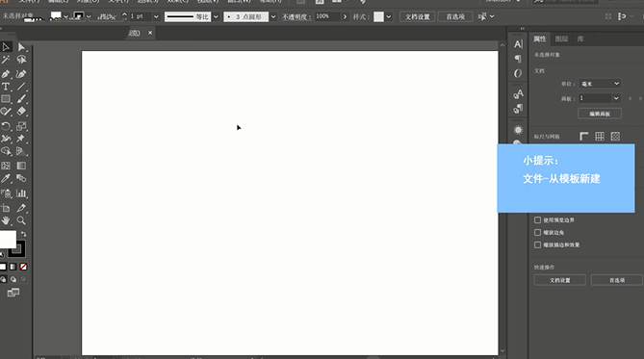Close the open document tab
This screenshot has height=359, width=644.
point(150,33)
